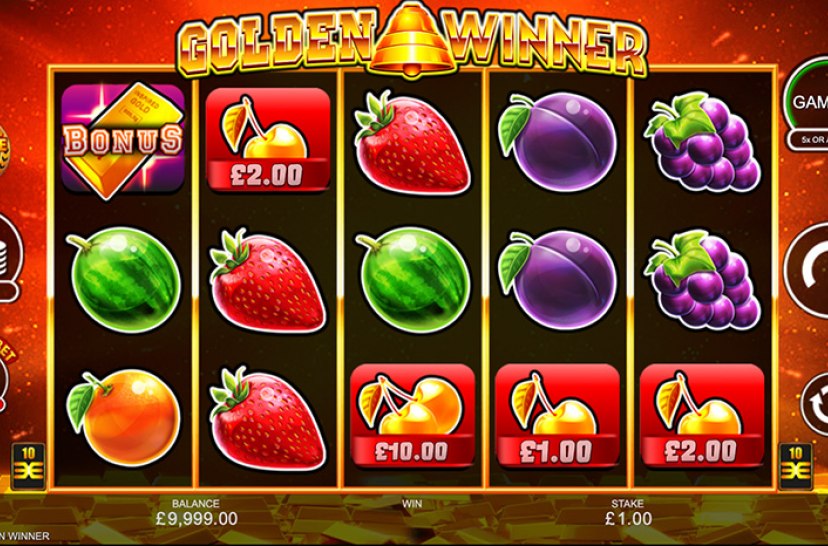
Task: Click the golden bell logo
Action: coord(412,38)
